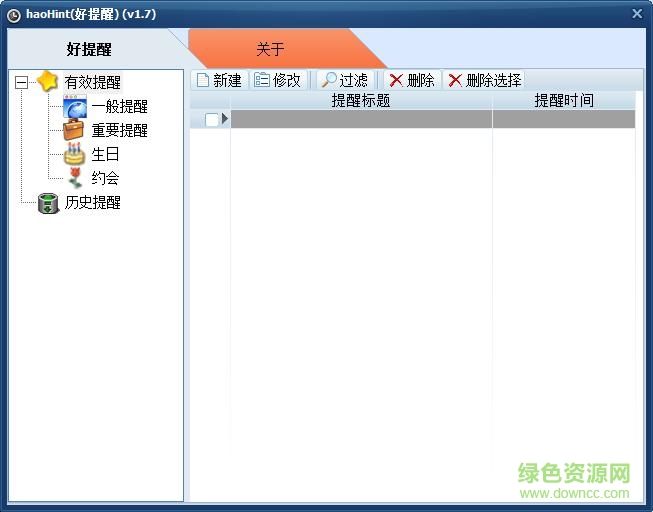Viewport: 653px width, 512px height.
Task: Create a reminder with 新建 button
Action: (218, 80)
